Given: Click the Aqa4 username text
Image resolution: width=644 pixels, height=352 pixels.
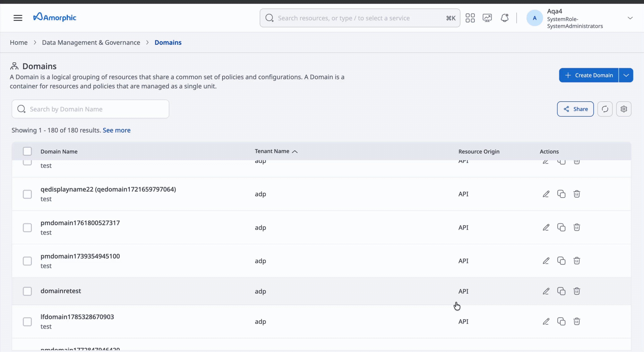Looking at the screenshot, I should 554,11.
